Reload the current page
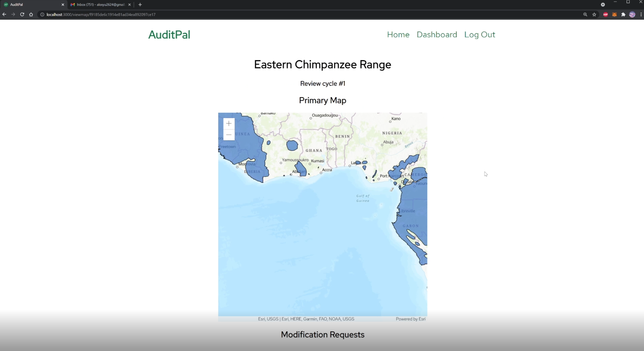Viewport: 644px width, 351px height. point(22,15)
